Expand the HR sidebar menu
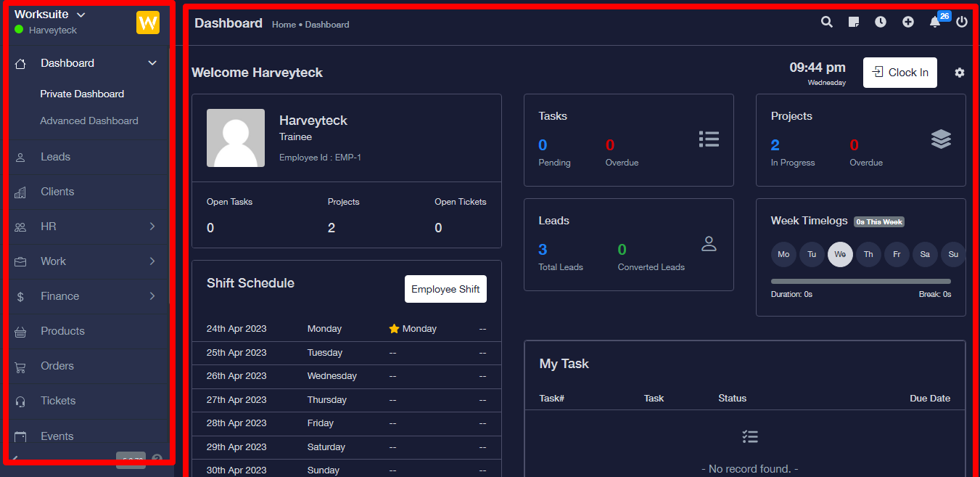 click(86, 227)
